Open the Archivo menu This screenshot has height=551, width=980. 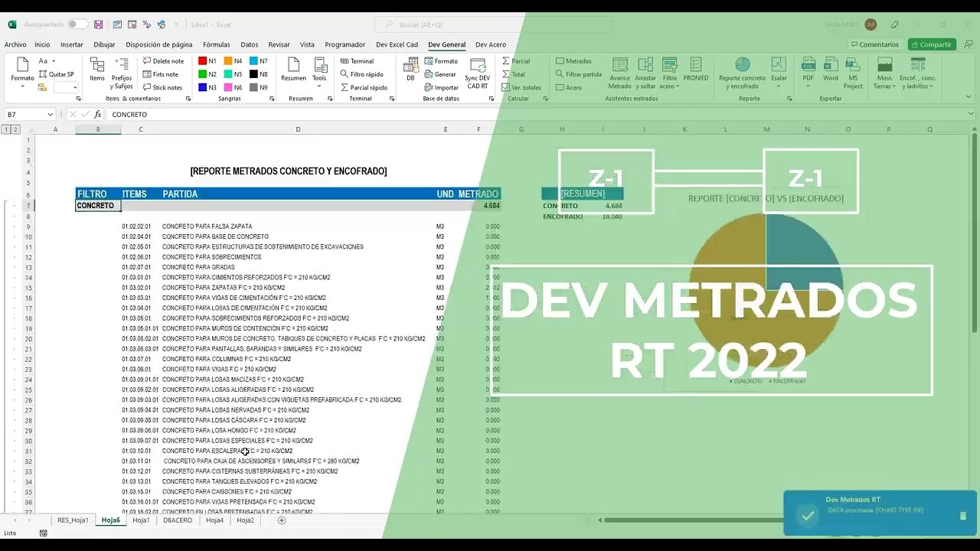click(15, 44)
